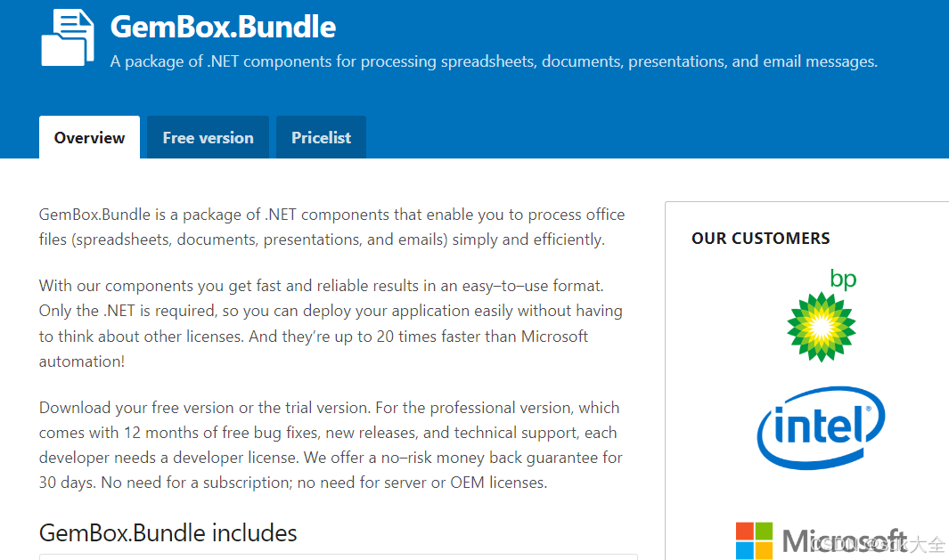Click the green bp sunflower emblem
Image resolution: width=949 pixels, height=560 pixels.
point(820,325)
